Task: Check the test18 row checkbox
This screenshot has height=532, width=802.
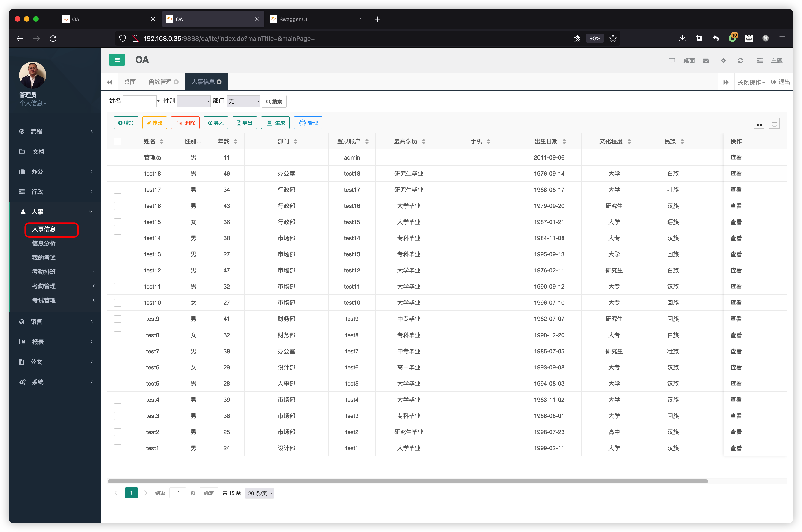Action: click(117, 174)
